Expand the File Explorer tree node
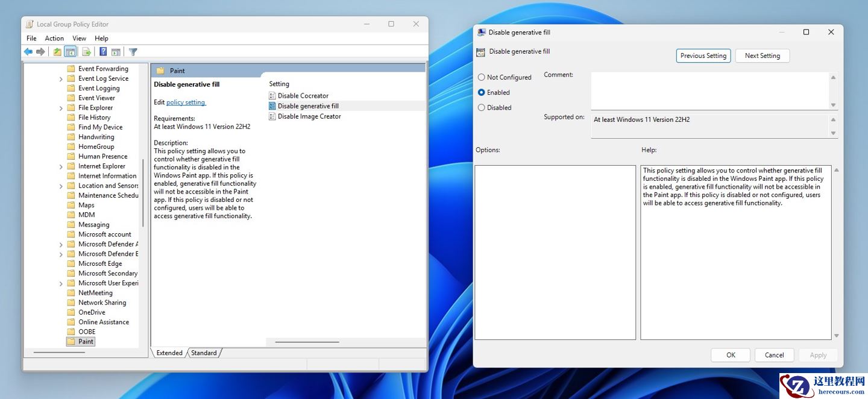Image resolution: width=868 pixels, height=399 pixels. click(x=61, y=108)
